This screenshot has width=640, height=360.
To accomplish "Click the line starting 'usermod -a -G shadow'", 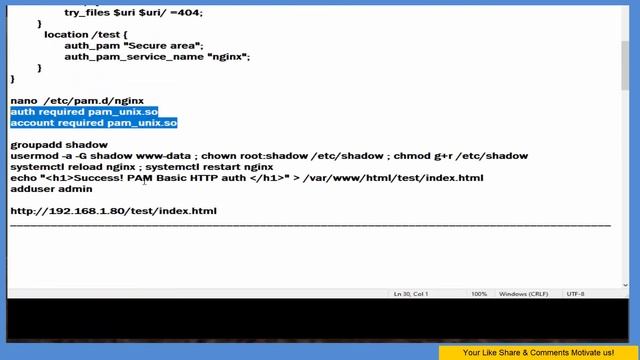I will (269, 156).
